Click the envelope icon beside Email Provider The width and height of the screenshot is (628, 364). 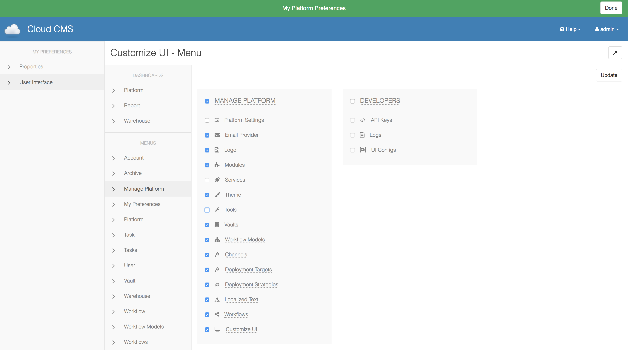click(217, 135)
